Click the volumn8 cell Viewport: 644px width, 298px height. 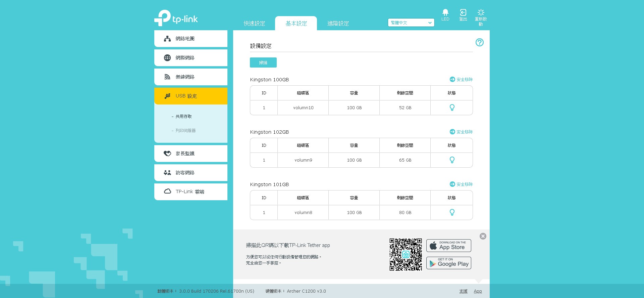click(303, 213)
